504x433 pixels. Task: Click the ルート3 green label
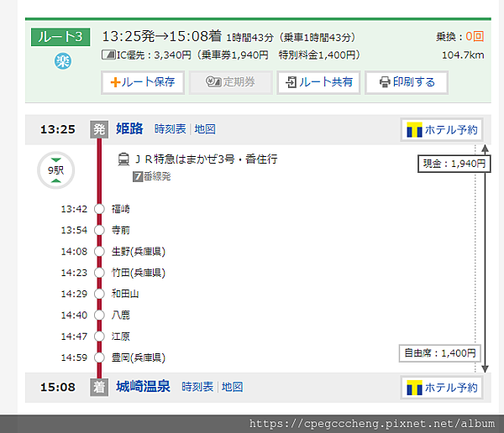(60, 37)
